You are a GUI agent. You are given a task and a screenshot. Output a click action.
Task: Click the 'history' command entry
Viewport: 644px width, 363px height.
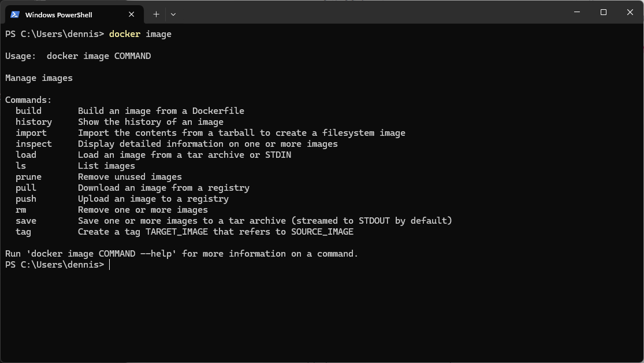click(x=33, y=121)
